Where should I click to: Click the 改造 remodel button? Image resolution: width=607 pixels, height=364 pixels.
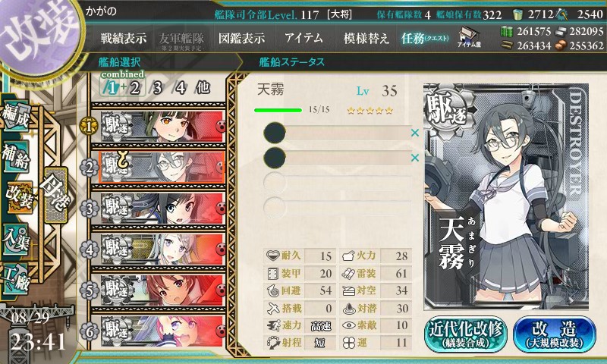[555, 334]
